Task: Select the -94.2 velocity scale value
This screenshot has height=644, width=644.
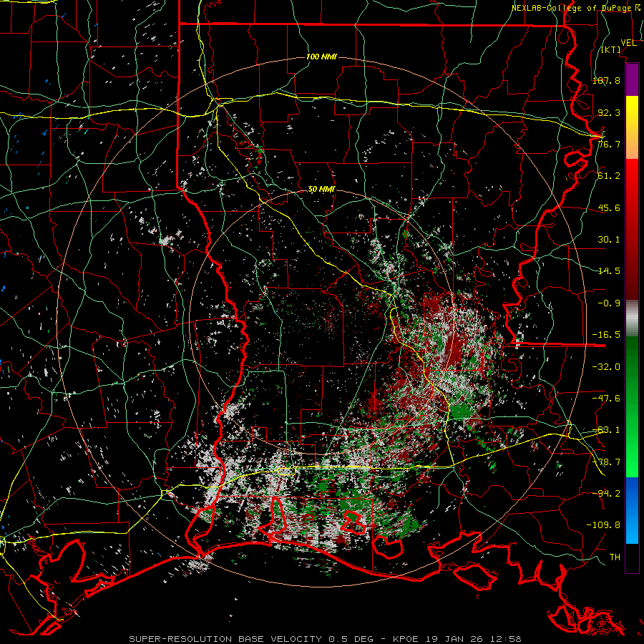Action: (x=606, y=493)
